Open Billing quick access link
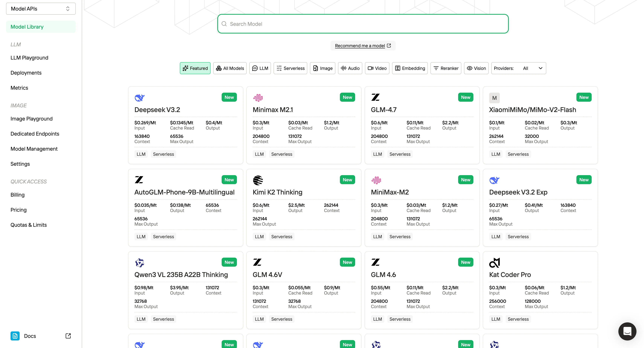644x348 pixels. pyautogui.click(x=18, y=195)
